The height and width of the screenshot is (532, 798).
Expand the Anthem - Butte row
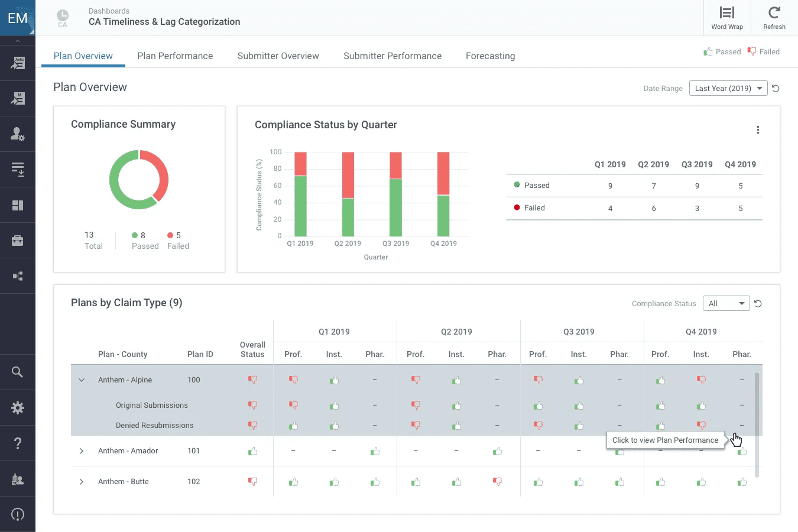click(82, 482)
